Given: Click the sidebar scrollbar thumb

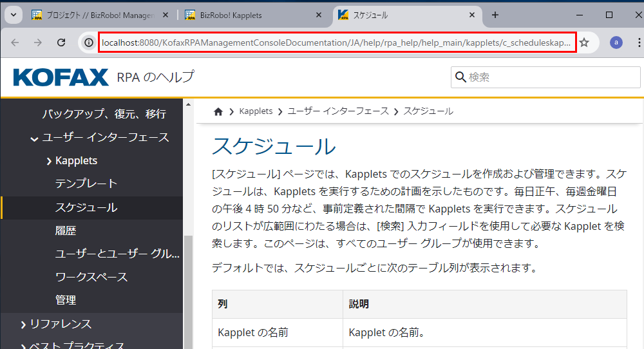Looking at the screenshot, I should coord(188,292).
